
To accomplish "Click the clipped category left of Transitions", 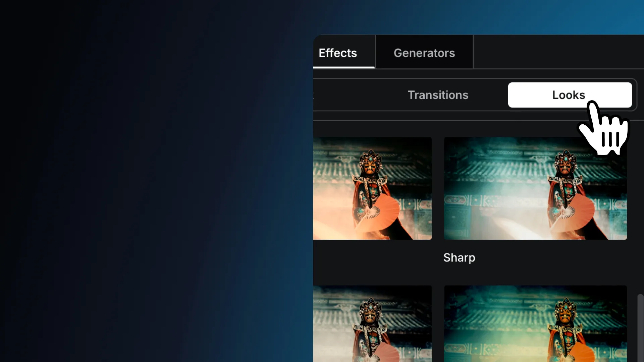I will tap(314, 95).
